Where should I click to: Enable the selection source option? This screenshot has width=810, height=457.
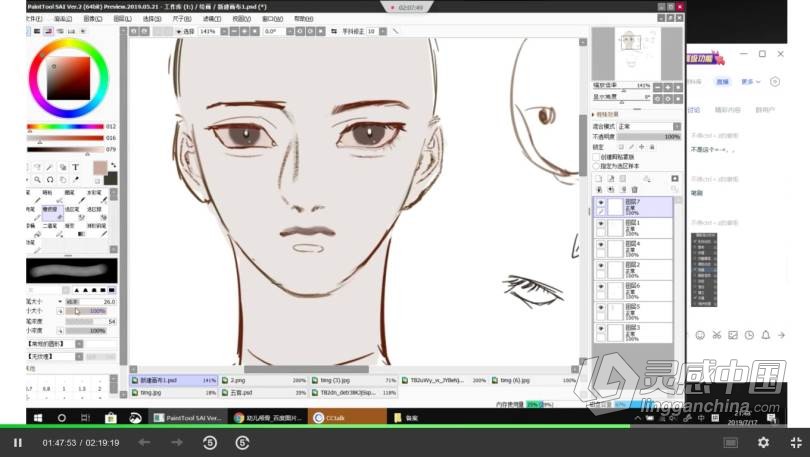click(596, 166)
